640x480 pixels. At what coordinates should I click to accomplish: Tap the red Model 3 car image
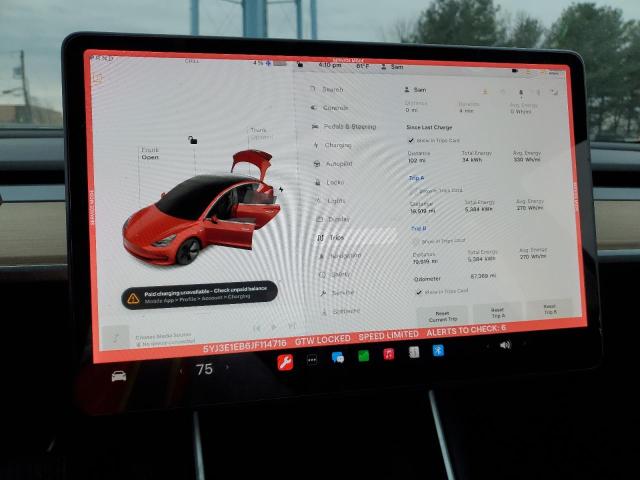point(202,208)
